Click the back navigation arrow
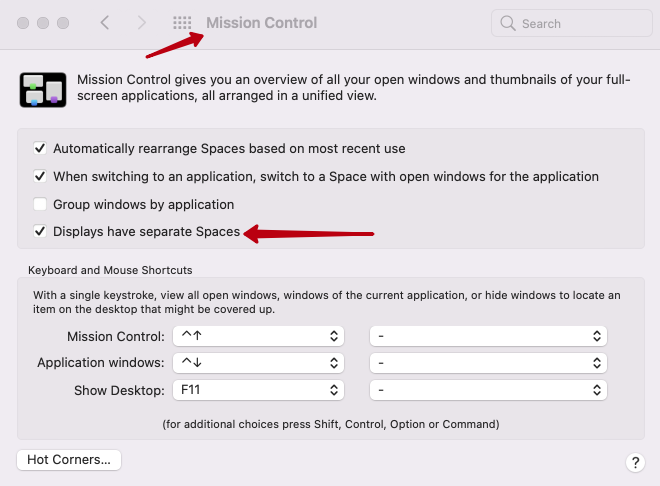Screen dimensions: 660x486 click(x=105, y=22)
